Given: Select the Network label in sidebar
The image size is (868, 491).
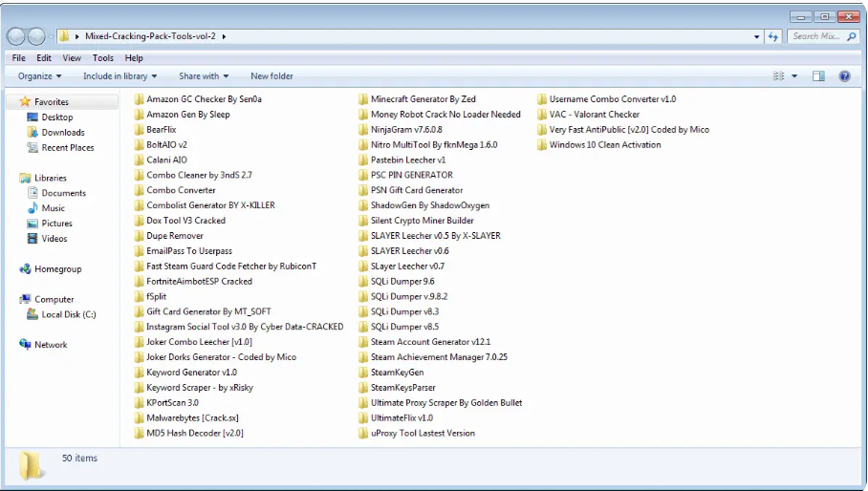Looking at the screenshot, I should coord(51,345).
